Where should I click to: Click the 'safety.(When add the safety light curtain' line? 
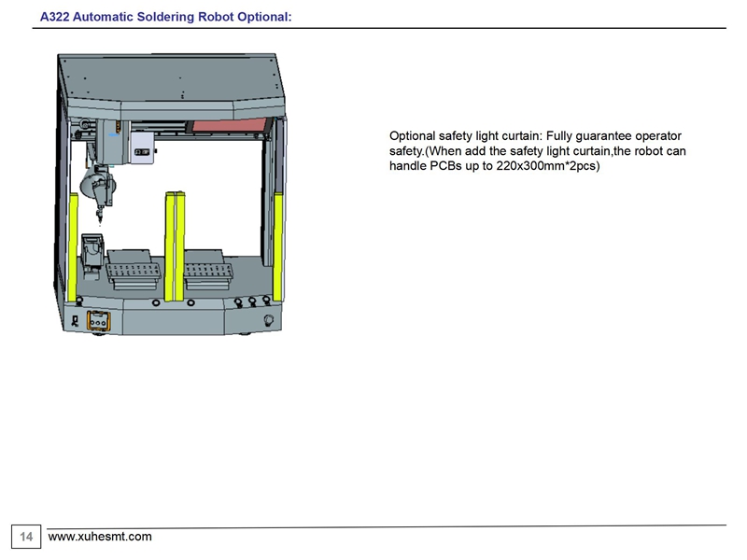538,151
